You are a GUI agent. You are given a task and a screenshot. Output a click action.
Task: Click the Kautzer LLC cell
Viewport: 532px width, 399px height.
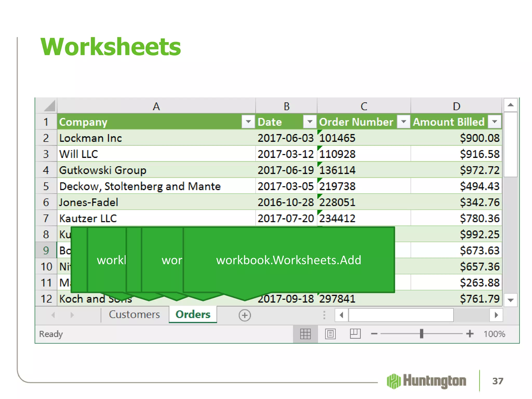click(156, 218)
